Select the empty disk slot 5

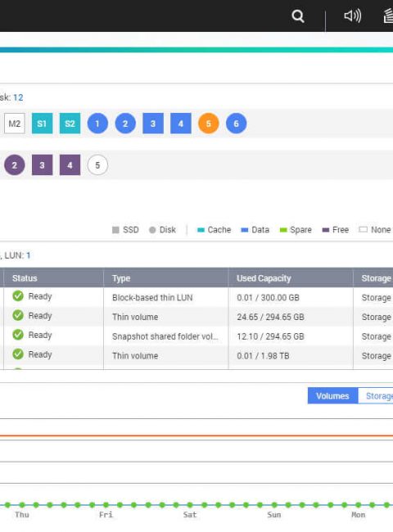[97, 165]
